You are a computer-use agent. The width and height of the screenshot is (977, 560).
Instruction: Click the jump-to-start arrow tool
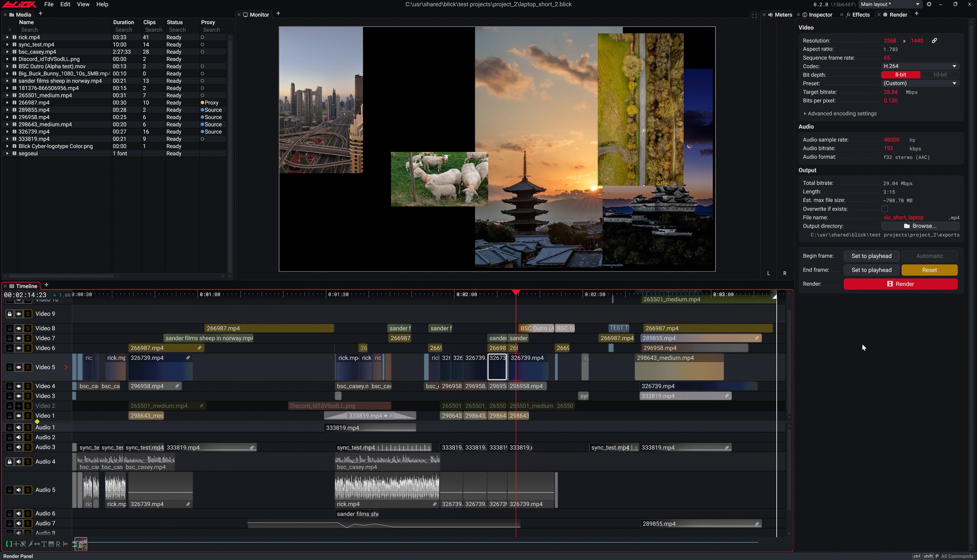click(x=65, y=544)
